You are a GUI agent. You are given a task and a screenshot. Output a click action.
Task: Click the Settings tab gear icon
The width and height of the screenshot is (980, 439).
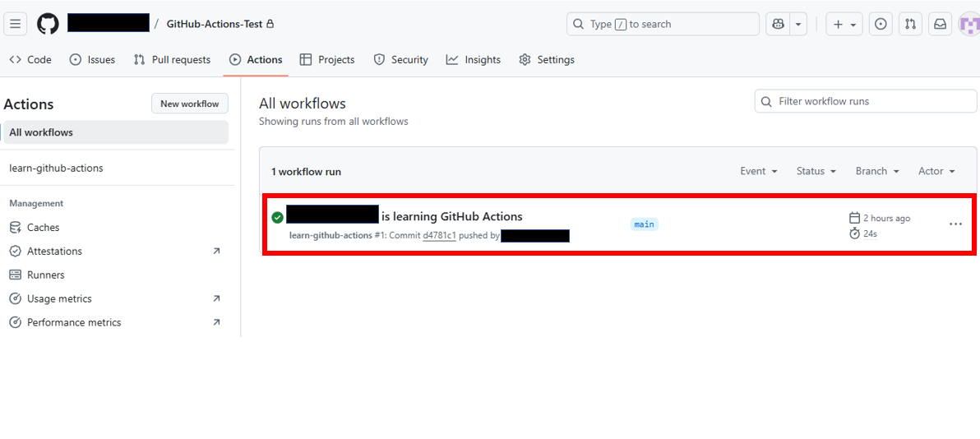(525, 59)
